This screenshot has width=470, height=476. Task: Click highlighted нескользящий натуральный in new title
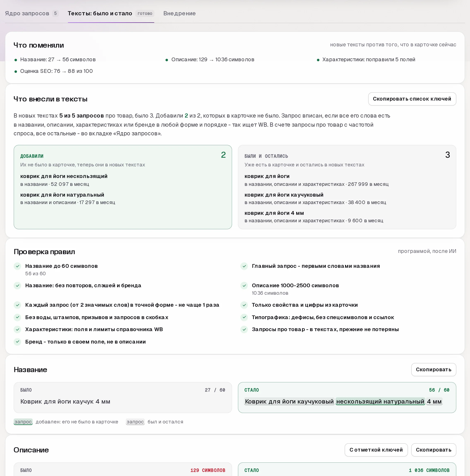(x=380, y=401)
